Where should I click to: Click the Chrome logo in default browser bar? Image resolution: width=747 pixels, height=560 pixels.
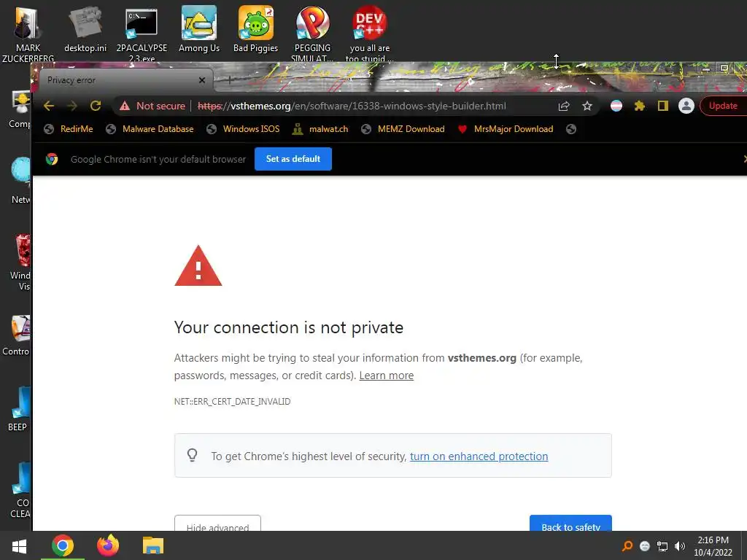click(52, 159)
